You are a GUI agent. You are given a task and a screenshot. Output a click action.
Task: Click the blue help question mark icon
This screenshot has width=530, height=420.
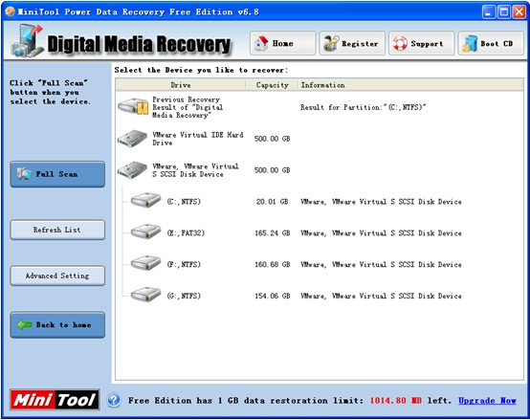(x=114, y=401)
